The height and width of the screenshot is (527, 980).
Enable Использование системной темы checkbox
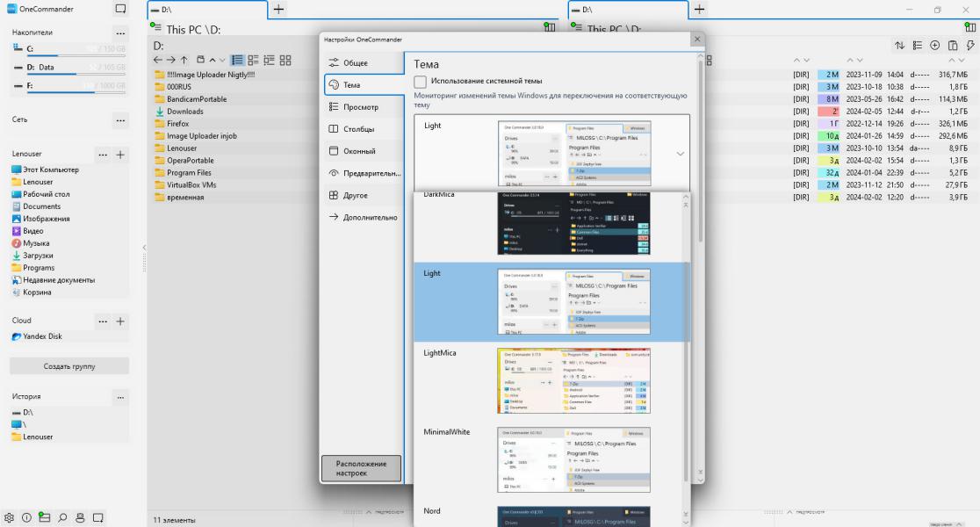pos(420,82)
